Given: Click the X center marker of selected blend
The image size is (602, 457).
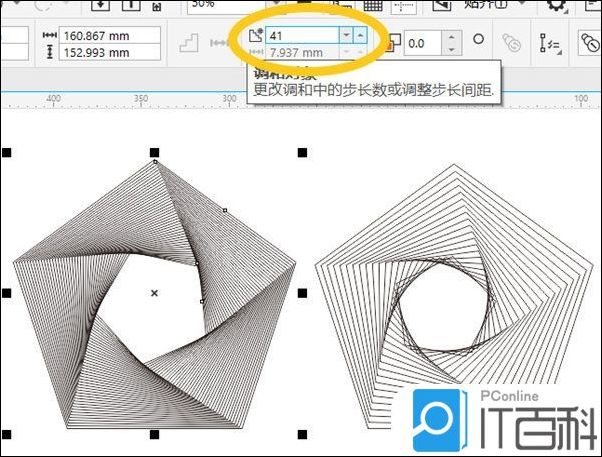Looking at the screenshot, I should 154,293.
